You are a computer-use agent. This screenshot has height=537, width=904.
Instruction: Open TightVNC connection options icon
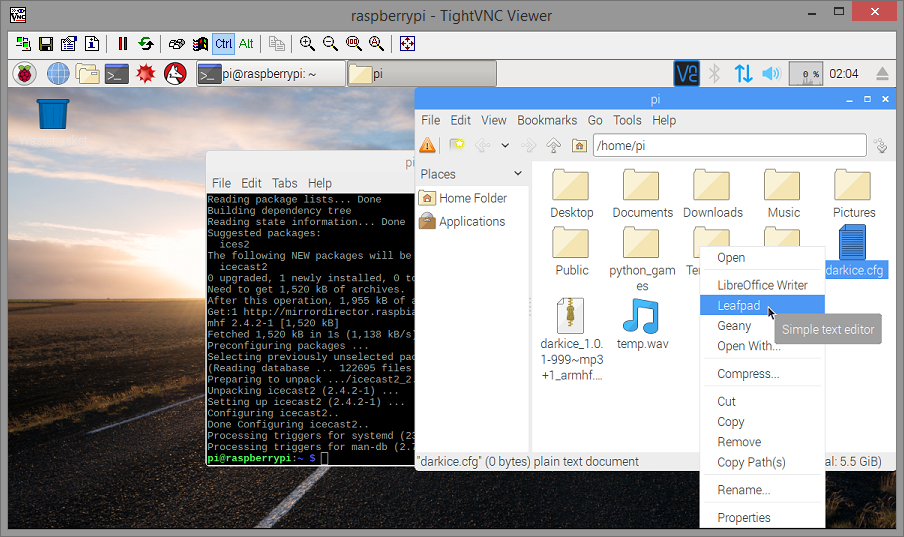69,44
